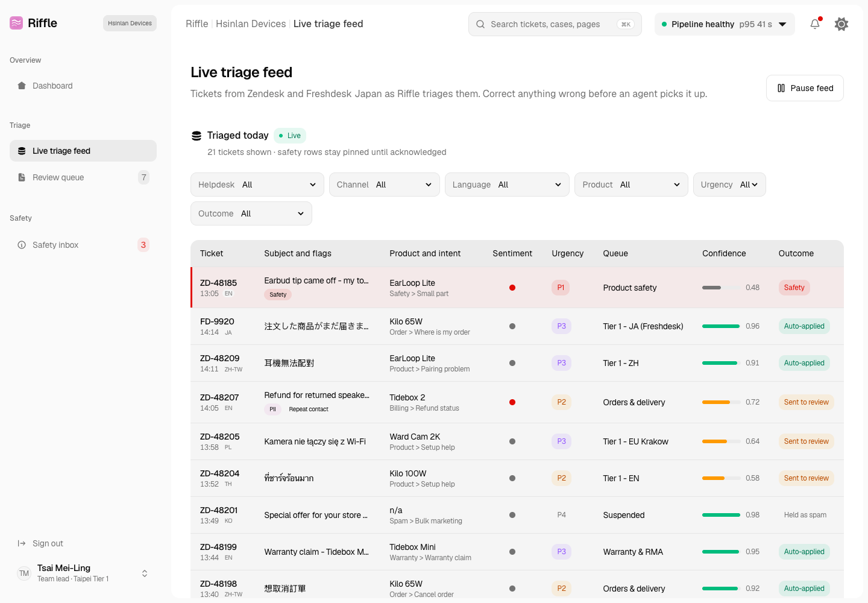Click red sentiment dot on ZD-48207
The height and width of the screenshot is (603, 868).
click(x=512, y=402)
